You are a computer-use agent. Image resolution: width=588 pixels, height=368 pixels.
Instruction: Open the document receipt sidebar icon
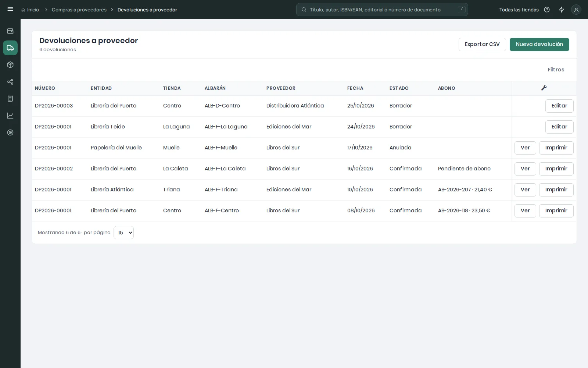coord(10,99)
